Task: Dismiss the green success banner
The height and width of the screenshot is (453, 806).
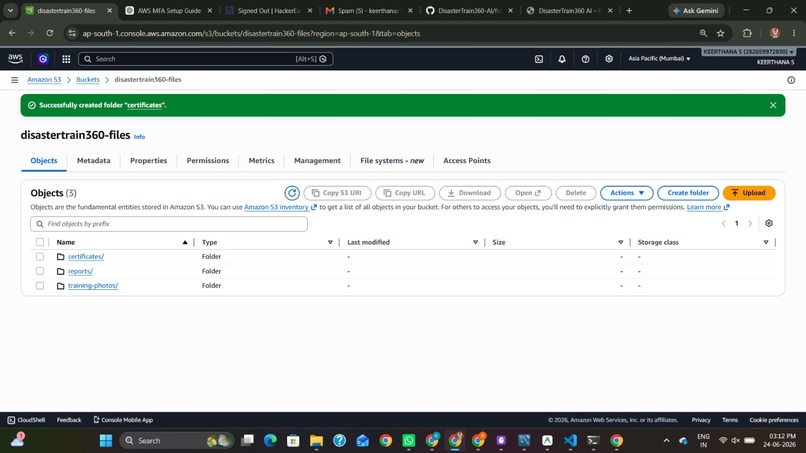Action: pyautogui.click(x=773, y=105)
